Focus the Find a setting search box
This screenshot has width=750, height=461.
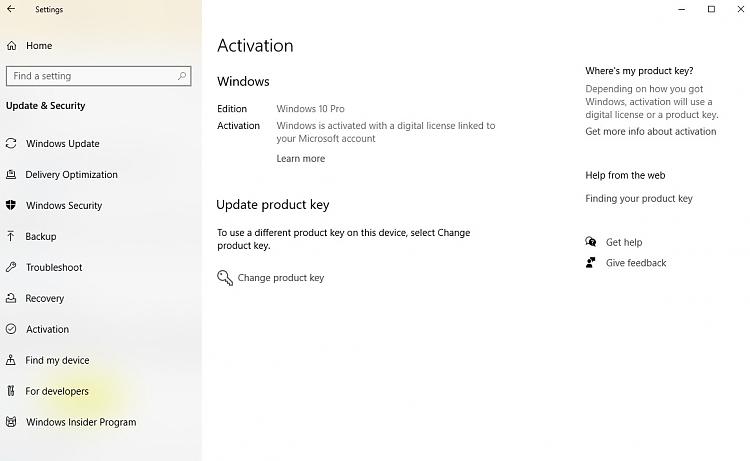point(99,76)
